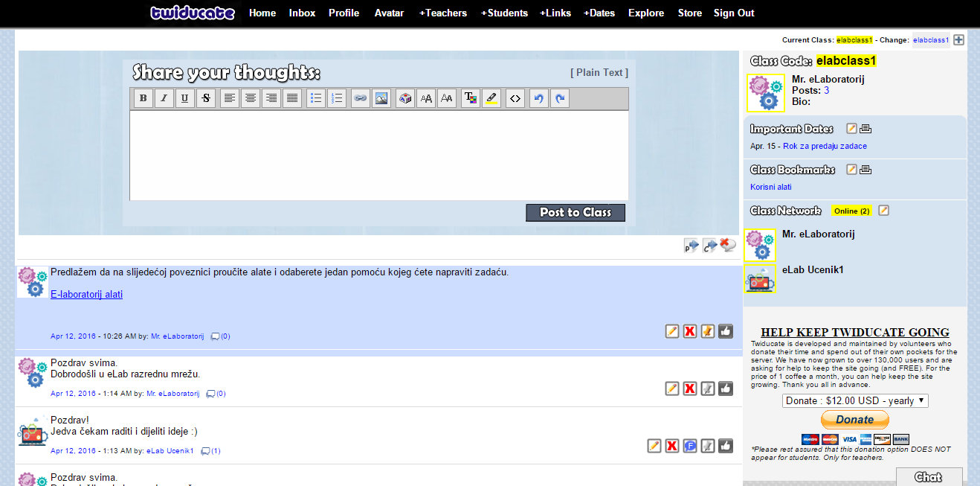Go to Inbox in navigation bar
This screenshot has width=980, height=486.
pos(302,13)
